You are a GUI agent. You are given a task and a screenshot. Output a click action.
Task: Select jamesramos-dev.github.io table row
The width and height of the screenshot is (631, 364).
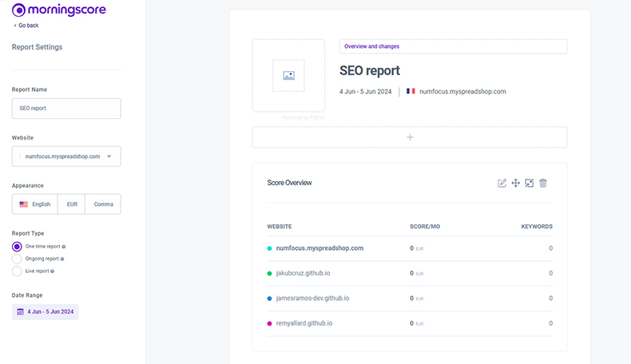(410, 298)
